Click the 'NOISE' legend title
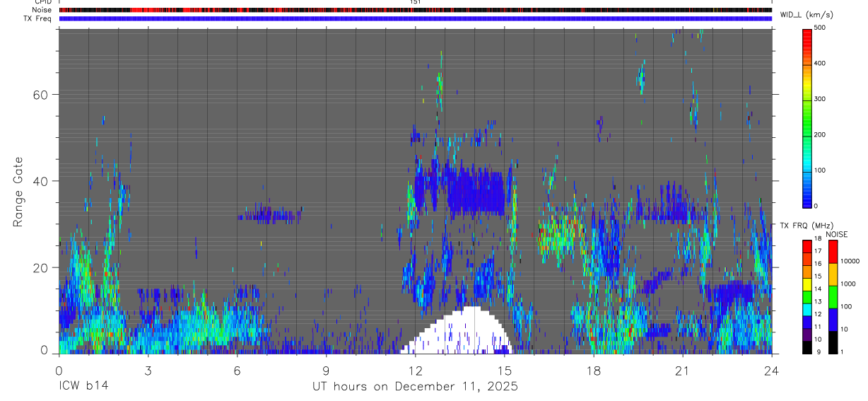The height and width of the screenshot is (401, 868). (x=835, y=235)
